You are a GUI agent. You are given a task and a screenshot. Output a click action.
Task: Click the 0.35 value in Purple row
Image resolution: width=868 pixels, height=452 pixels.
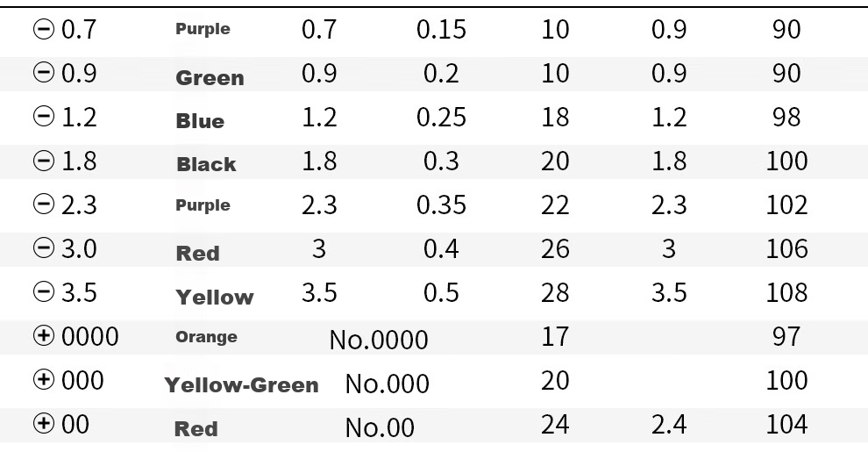pos(441,204)
